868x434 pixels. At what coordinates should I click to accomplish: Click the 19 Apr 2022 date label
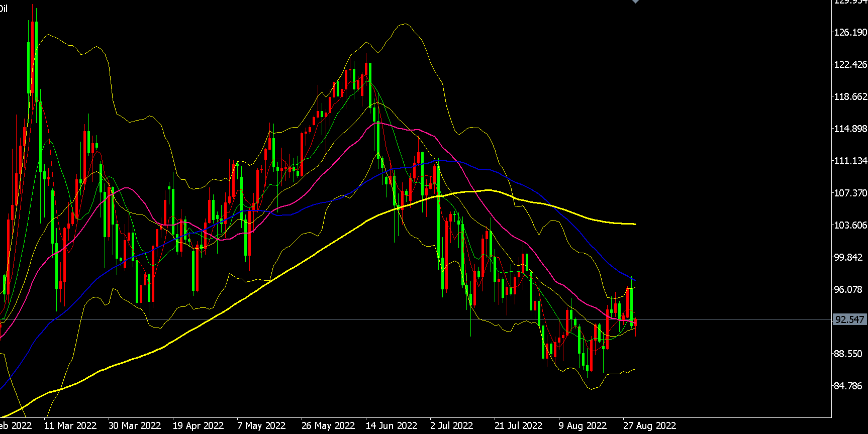tap(198, 425)
